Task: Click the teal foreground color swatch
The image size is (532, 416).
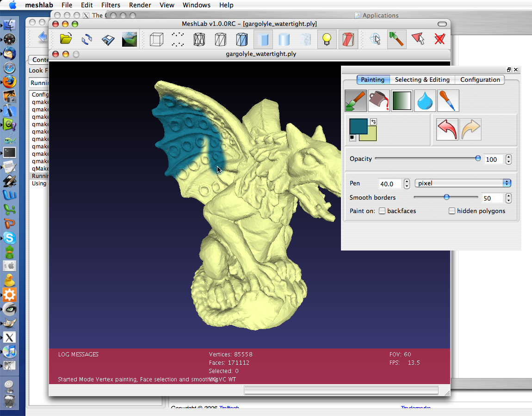Action: [x=358, y=126]
